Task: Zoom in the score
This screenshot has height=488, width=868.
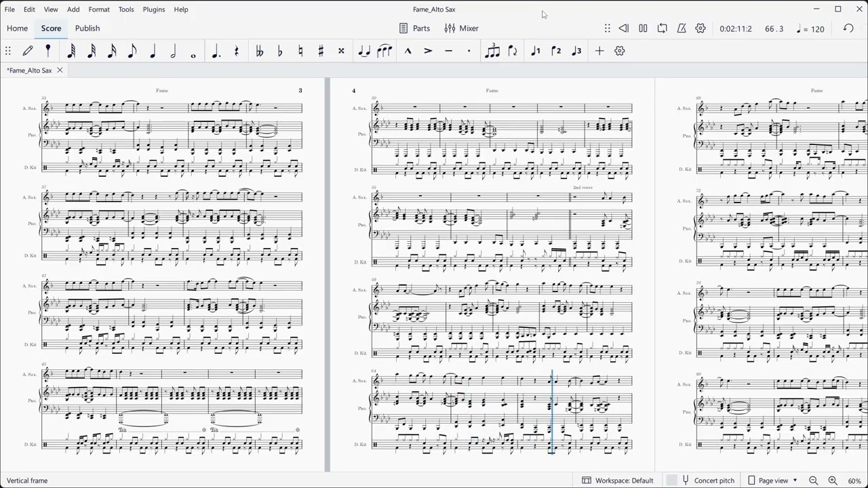Action: tap(833, 481)
